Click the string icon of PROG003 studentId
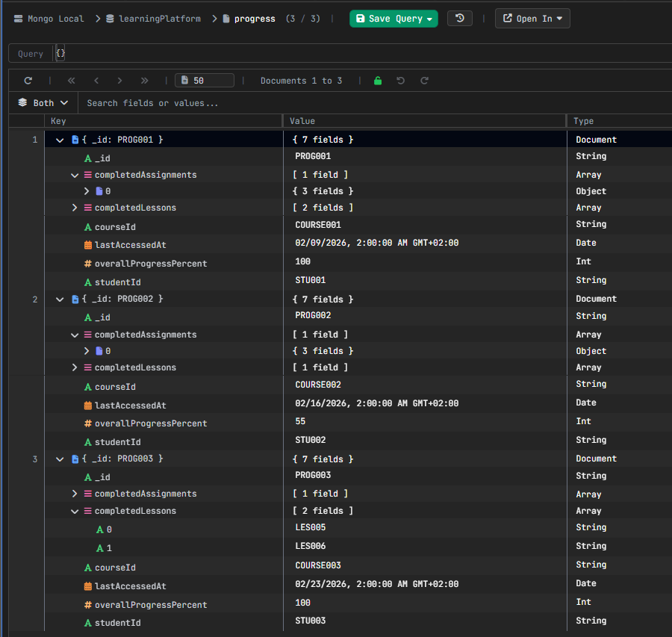Viewport: 672px width, 637px height. 88,623
